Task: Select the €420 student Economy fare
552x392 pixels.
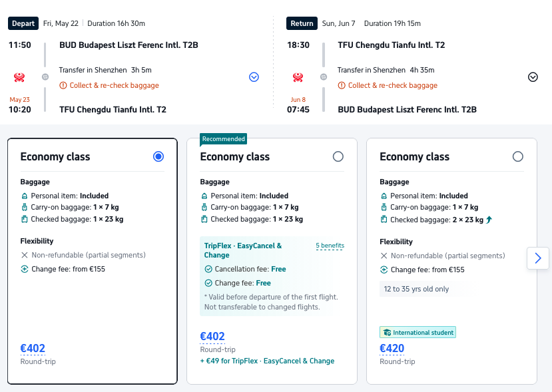Action: pos(517,156)
